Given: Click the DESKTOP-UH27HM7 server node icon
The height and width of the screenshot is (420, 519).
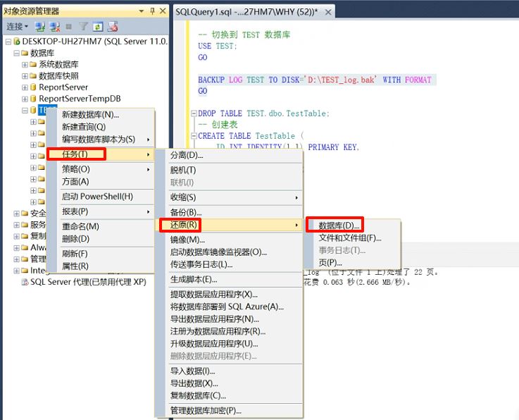Looking at the screenshot, I should [x=16, y=42].
